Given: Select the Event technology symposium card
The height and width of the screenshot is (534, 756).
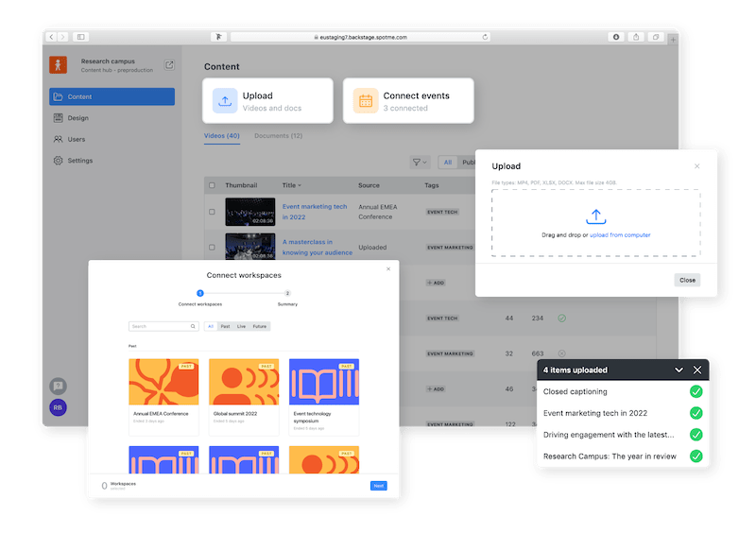Looking at the screenshot, I should tap(324, 397).
